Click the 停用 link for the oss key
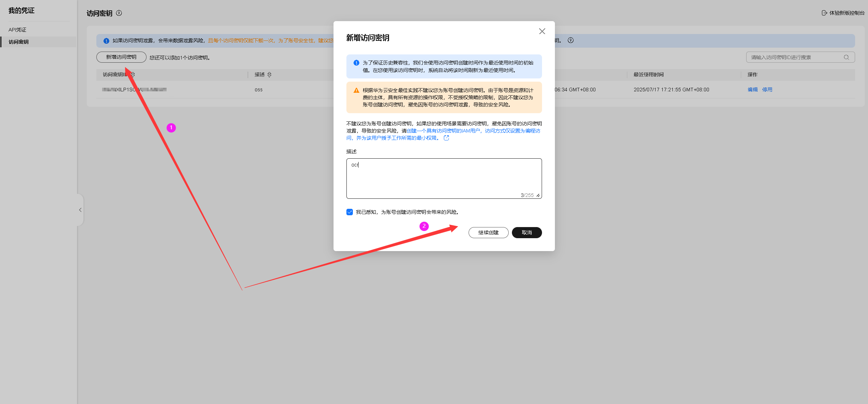This screenshot has height=404, width=868. [767, 90]
